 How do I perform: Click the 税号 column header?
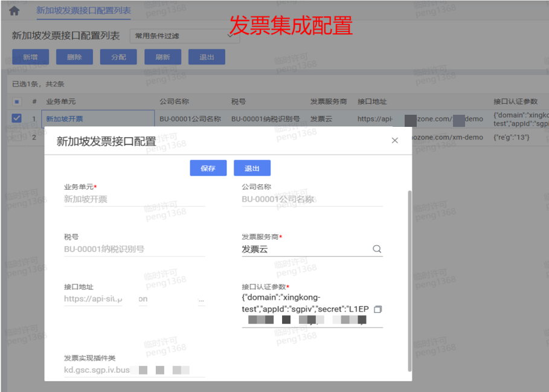[x=238, y=102]
